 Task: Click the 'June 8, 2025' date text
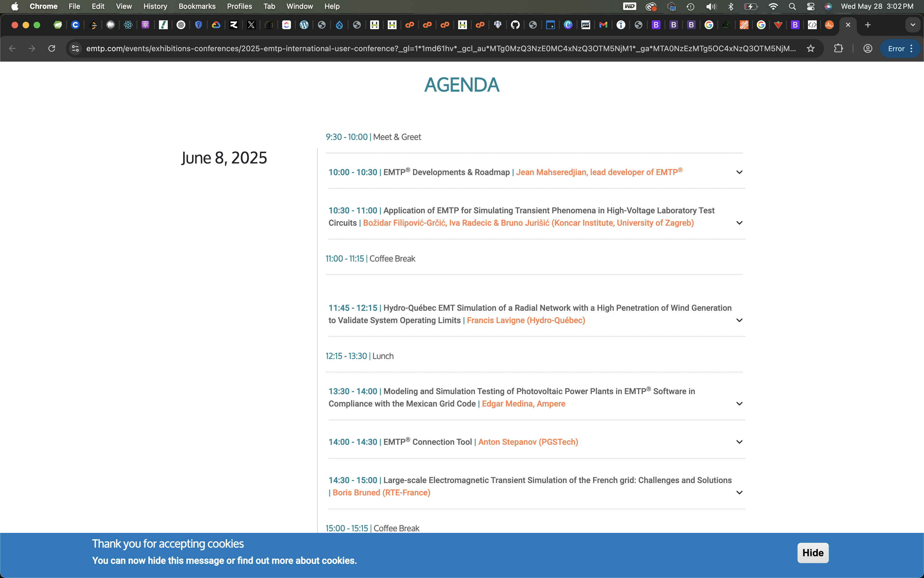click(x=224, y=158)
